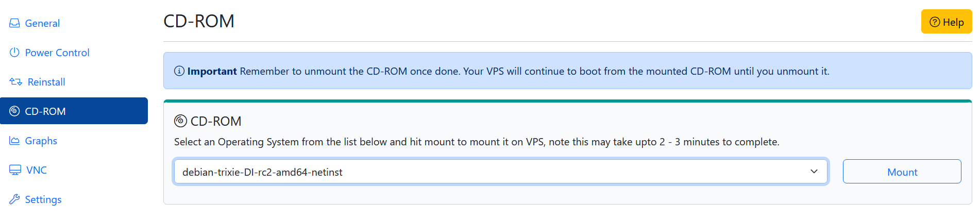
Task: Open the operating system ISO dropdown
Action: (x=500, y=172)
